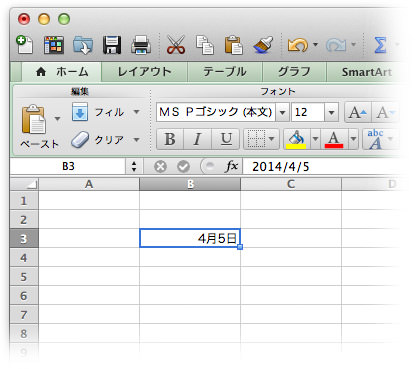Undo the last action

298,45
